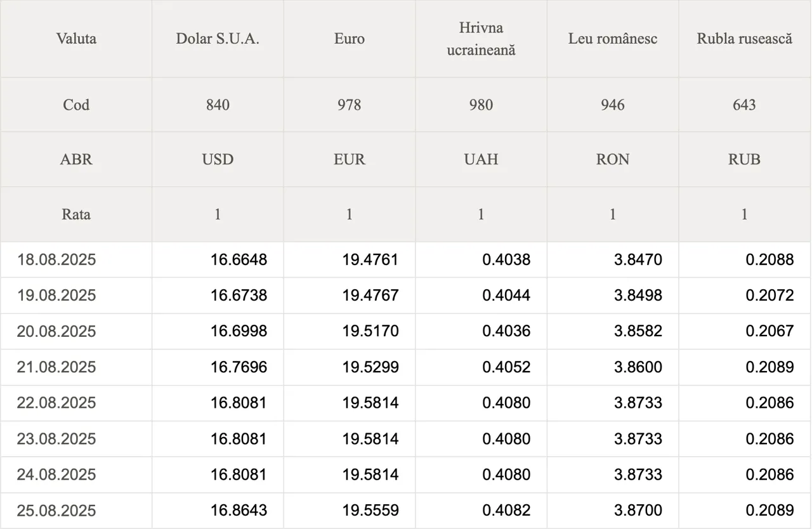Viewport: 812px width, 529px height.
Task: Click the UAH rate 0.4052
Action: 506,367
